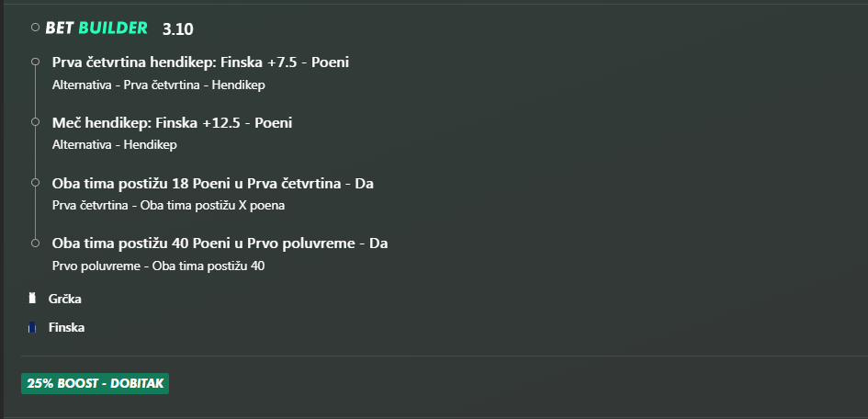The height and width of the screenshot is (419, 868).
Task: Click the 25% BOOST - DOBITAK badge
Action: pyautogui.click(x=96, y=383)
